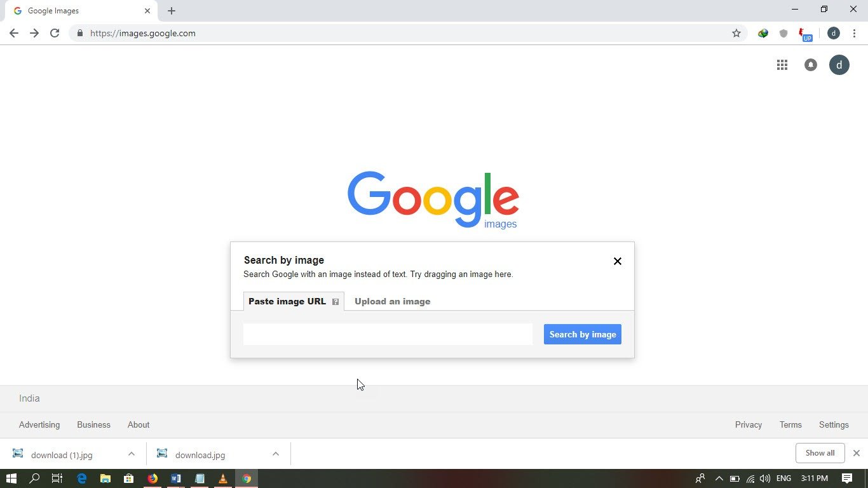
Task: Open downloaded file download (1).jpg
Action: 62,455
